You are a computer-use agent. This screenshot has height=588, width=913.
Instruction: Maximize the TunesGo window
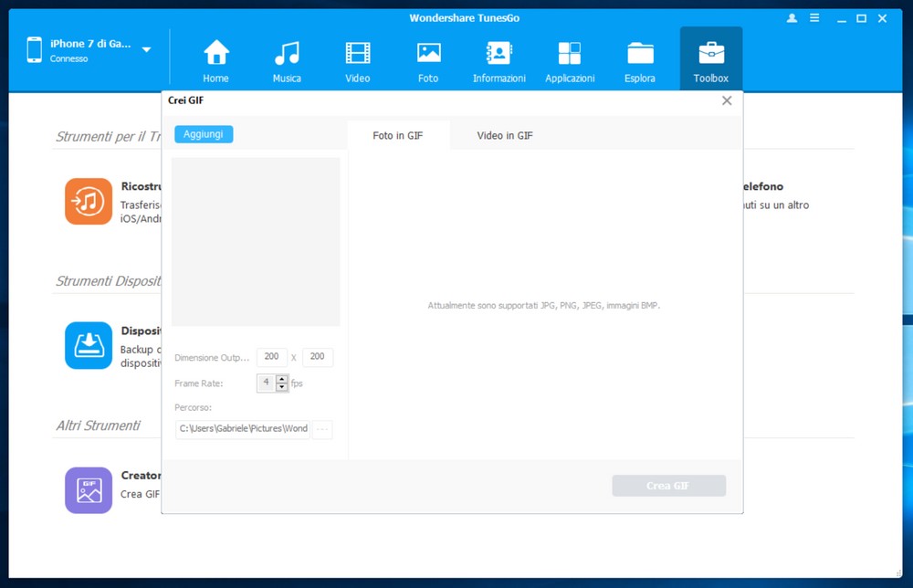point(861,18)
